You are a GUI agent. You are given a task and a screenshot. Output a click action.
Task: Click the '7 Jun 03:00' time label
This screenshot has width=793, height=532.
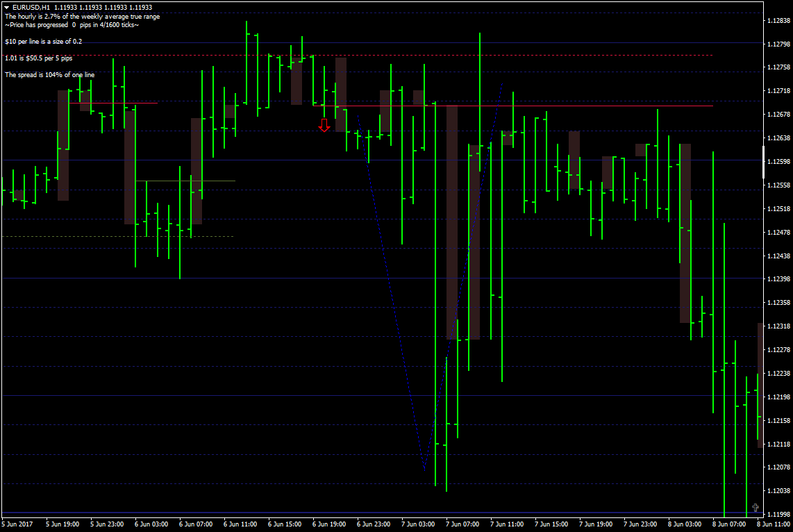(x=418, y=524)
